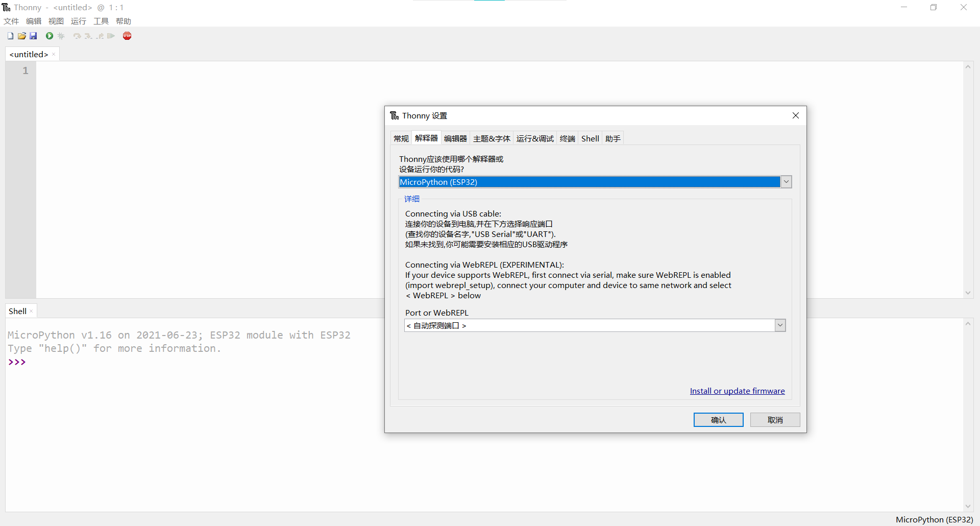Run current script with green play icon
This screenshot has height=526, width=980.
(50, 36)
